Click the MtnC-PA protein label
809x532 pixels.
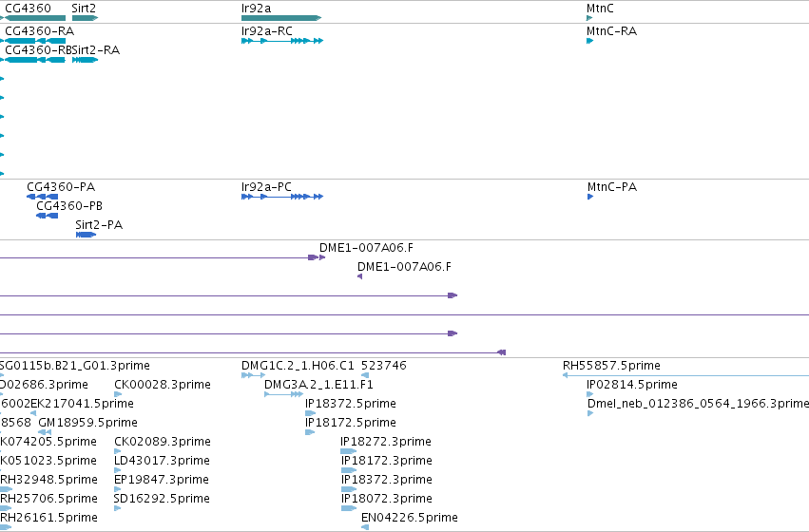coord(612,186)
